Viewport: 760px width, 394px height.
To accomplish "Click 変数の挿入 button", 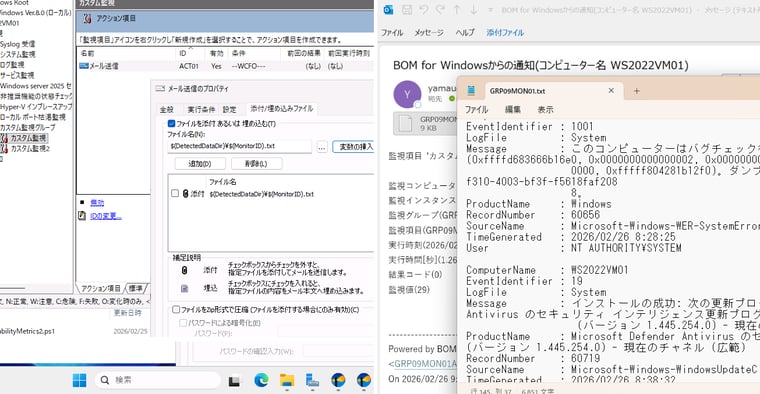I will click(x=353, y=146).
